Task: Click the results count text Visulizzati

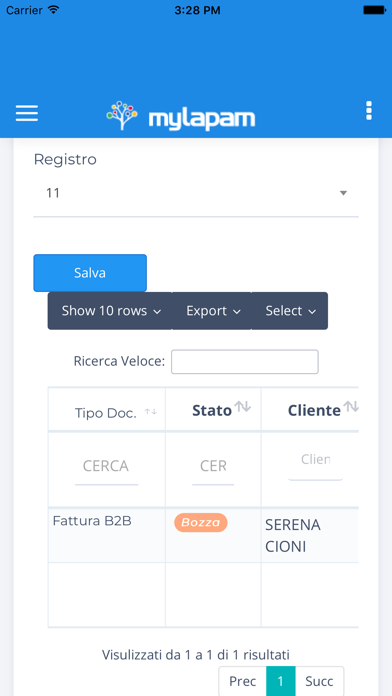Action: point(196,655)
